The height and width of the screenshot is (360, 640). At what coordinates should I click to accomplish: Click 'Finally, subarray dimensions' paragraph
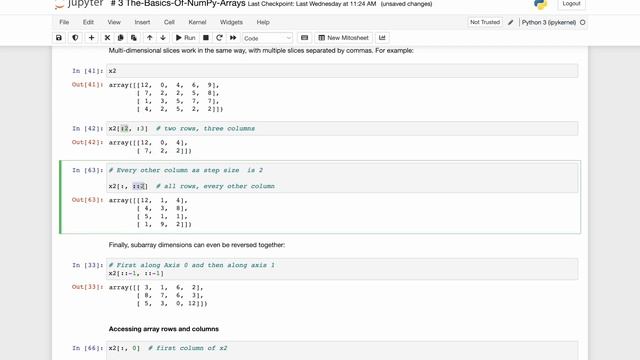[x=197, y=245]
